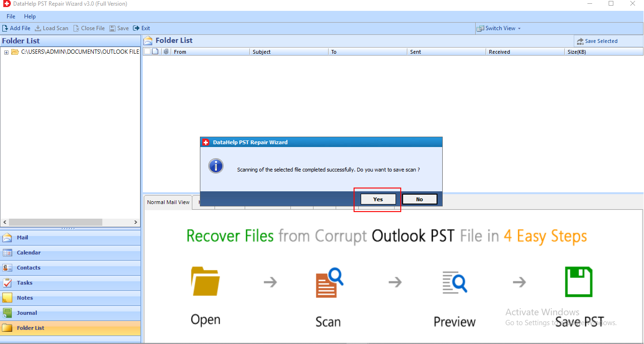Click the Open folder step icon
644x344 pixels.
click(x=205, y=281)
